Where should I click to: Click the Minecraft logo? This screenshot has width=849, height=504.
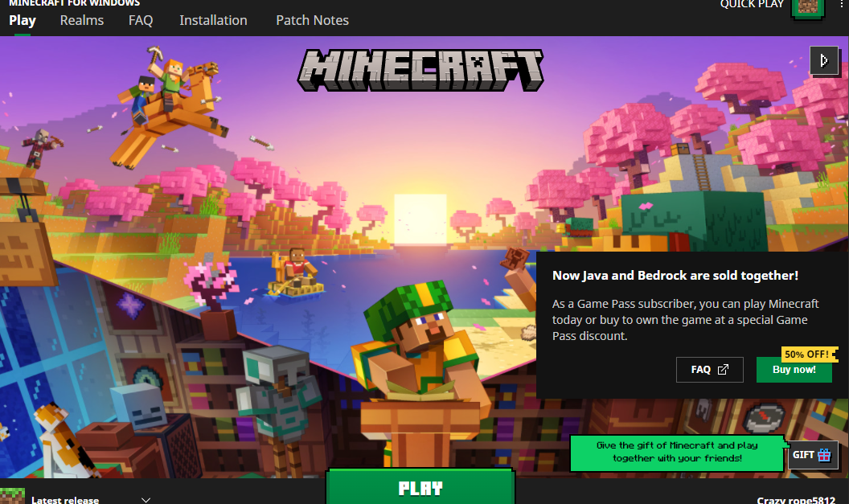click(x=420, y=71)
